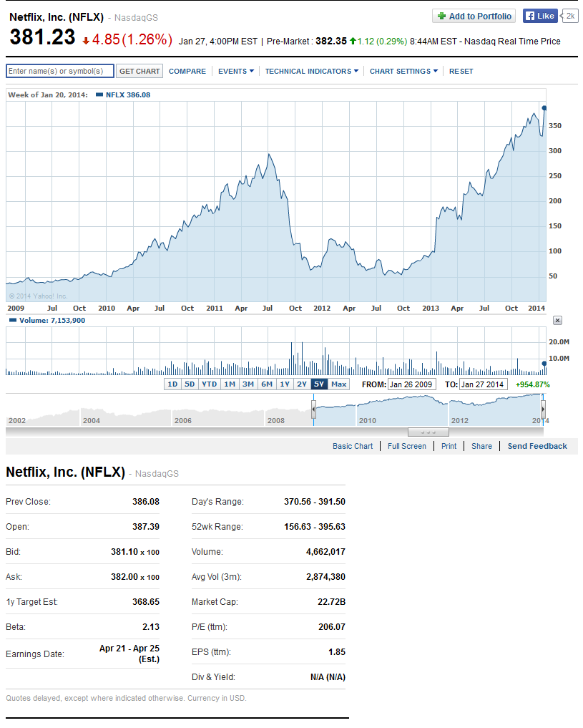Click the main price 381.23
Image resolution: width=583 pixels, height=728 pixels.
click(x=43, y=38)
